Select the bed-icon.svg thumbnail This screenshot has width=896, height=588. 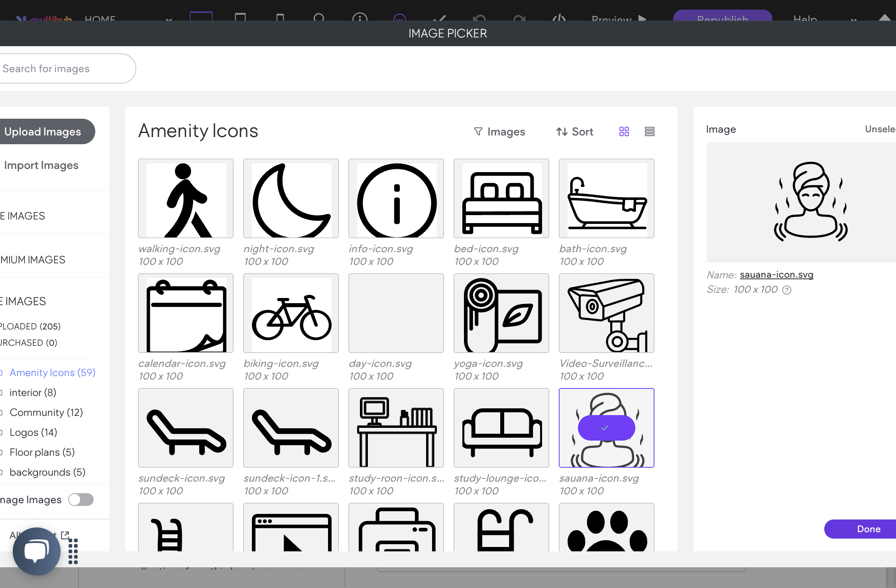501,198
